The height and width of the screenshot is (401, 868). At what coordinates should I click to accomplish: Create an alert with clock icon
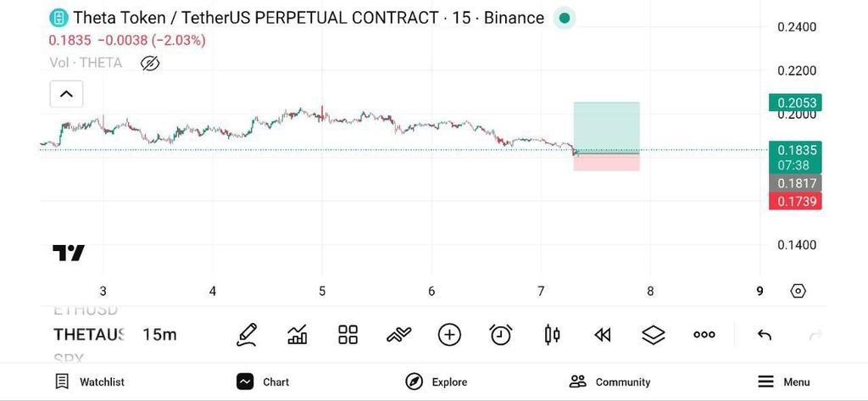coord(501,335)
